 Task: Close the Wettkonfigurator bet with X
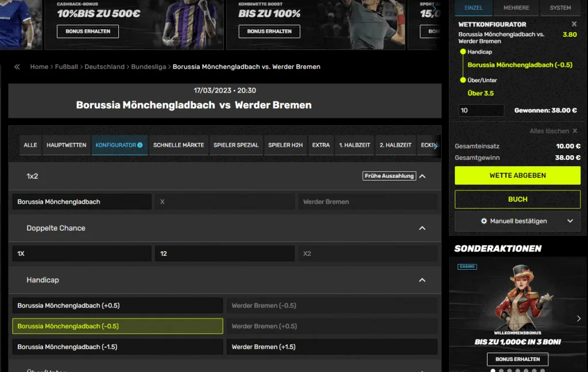(574, 24)
